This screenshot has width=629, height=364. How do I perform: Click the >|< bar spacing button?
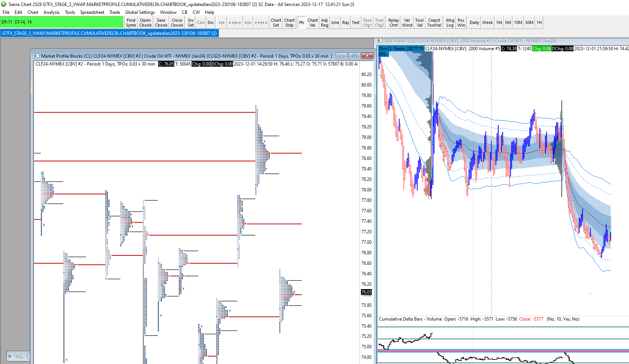click(248, 23)
